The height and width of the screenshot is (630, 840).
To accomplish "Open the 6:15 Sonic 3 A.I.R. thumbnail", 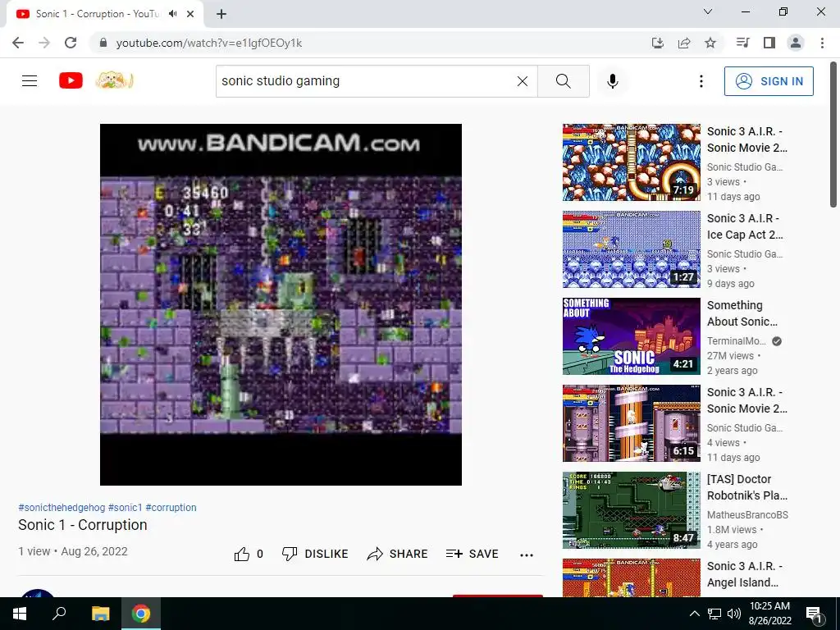I will pos(631,423).
